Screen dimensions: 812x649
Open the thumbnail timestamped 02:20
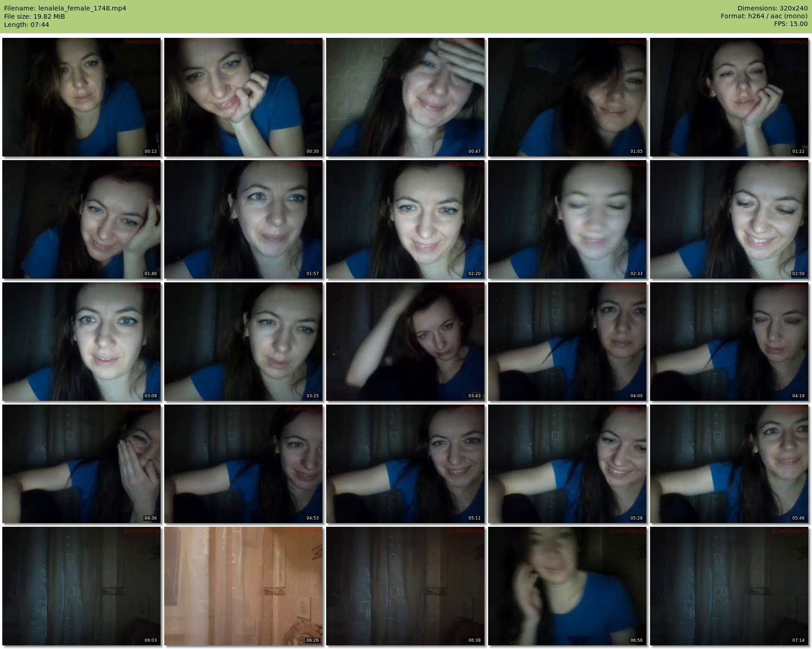[406, 219]
